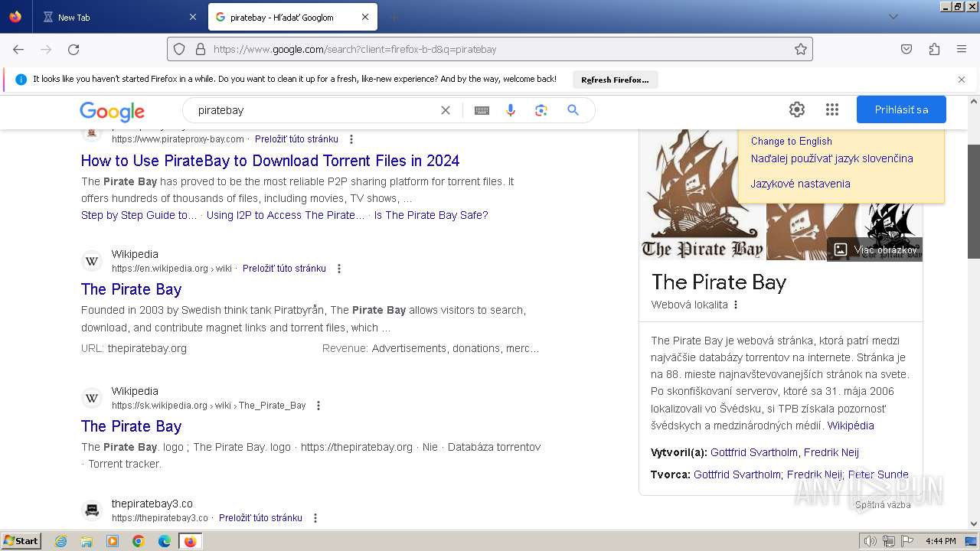Open Google settings gear icon
The image size is (980, 551).
coord(797,109)
